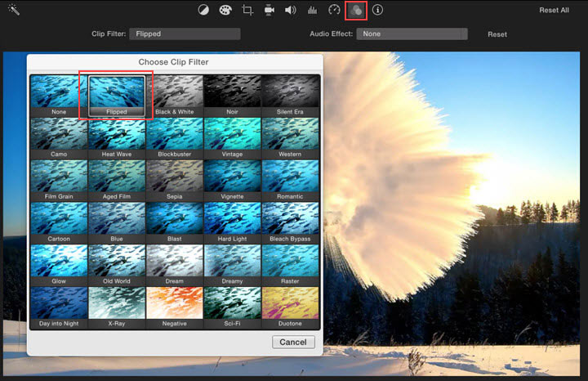Pick the Sci-Fi filter
The height and width of the screenshot is (381, 588).
232,307
